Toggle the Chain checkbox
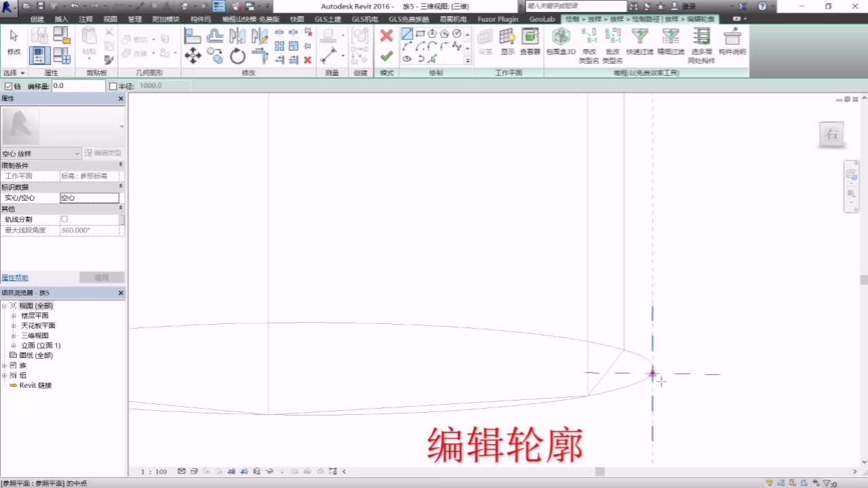 [x=8, y=86]
